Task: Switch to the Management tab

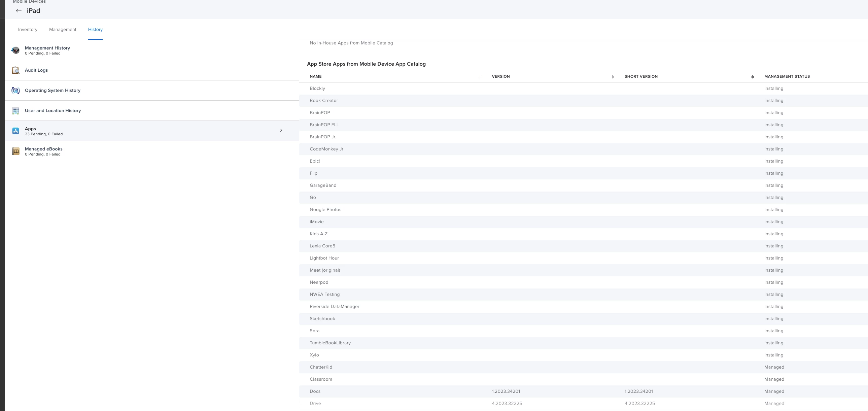Action: coord(63,30)
